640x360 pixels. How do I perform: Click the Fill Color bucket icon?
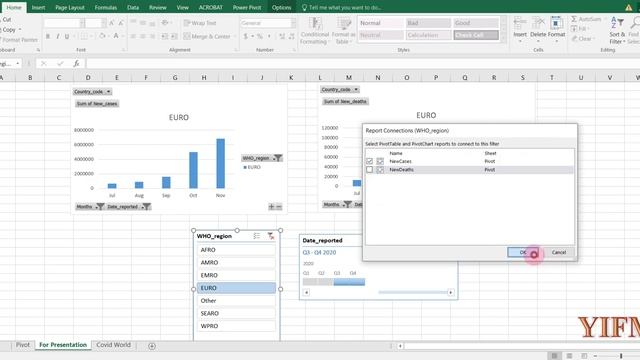point(102,36)
